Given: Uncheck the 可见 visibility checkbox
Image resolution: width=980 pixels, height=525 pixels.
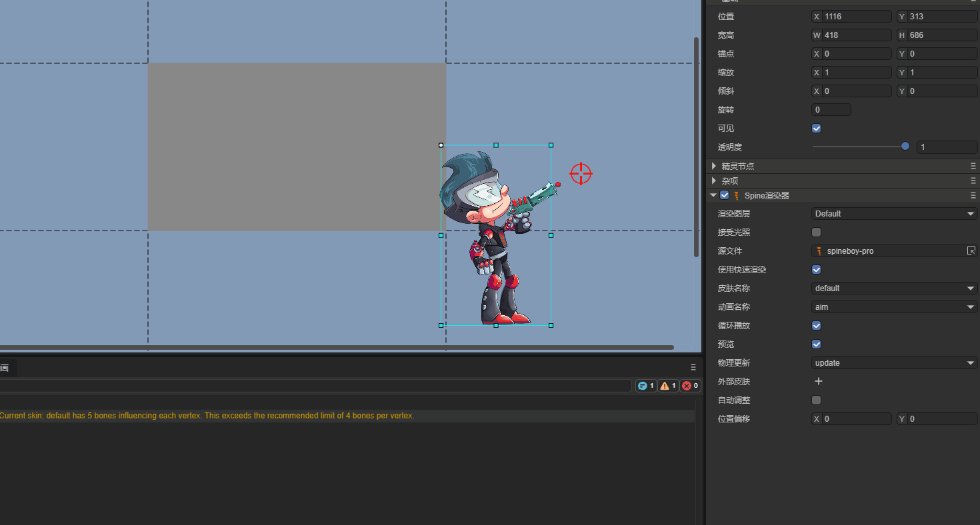Looking at the screenshot, I should click(x=816, y=129).
